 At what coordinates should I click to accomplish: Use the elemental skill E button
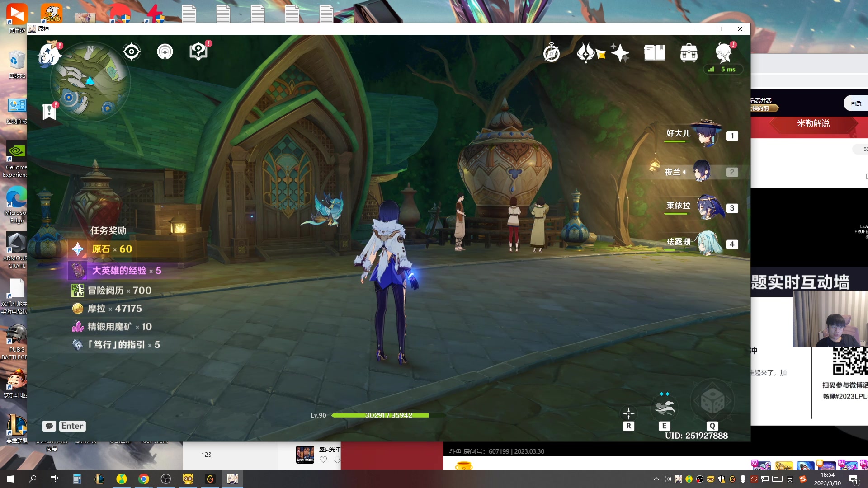pyautogui.click(x=664, y=408)
